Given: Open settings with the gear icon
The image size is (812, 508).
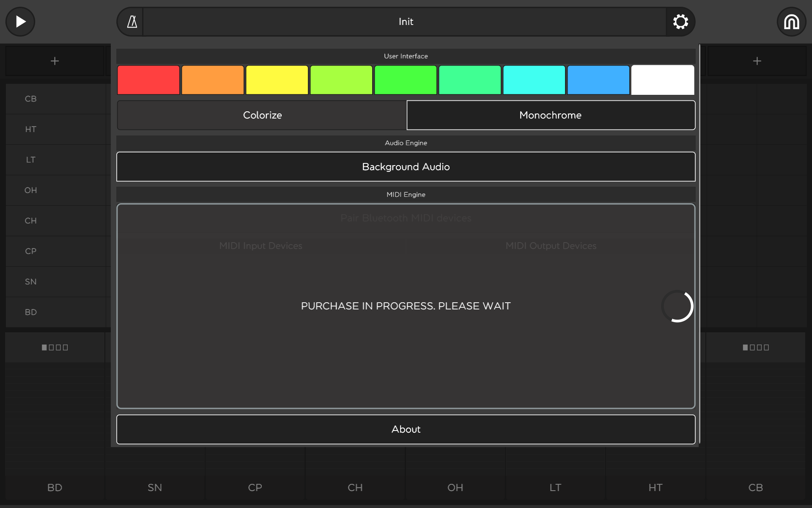Looking at the screenshot, I should point(680,22).
